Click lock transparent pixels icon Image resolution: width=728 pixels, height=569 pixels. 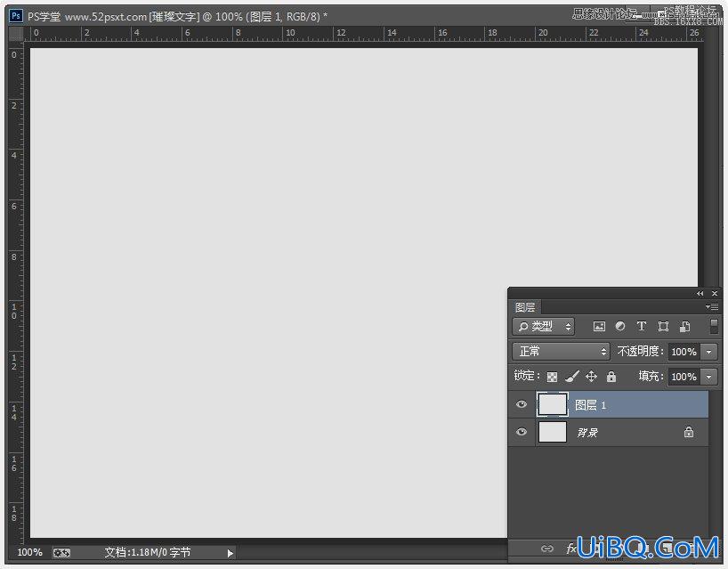coord(552,377)
